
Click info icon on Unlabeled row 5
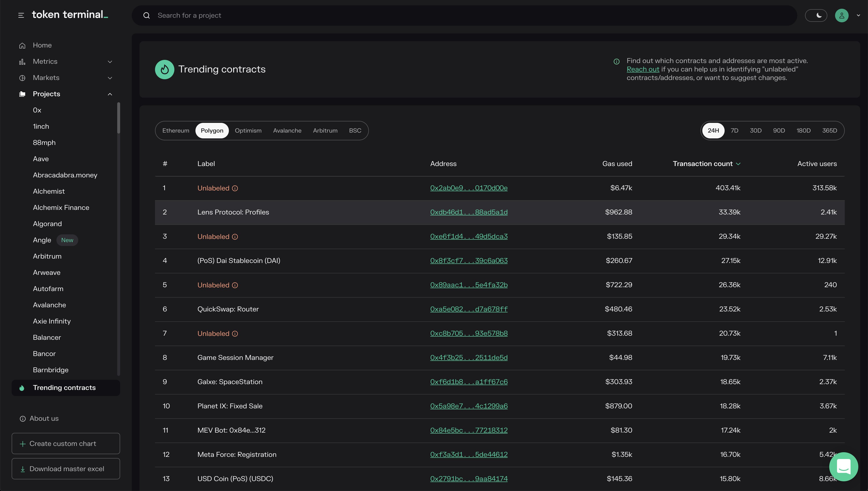click(235, 285)
